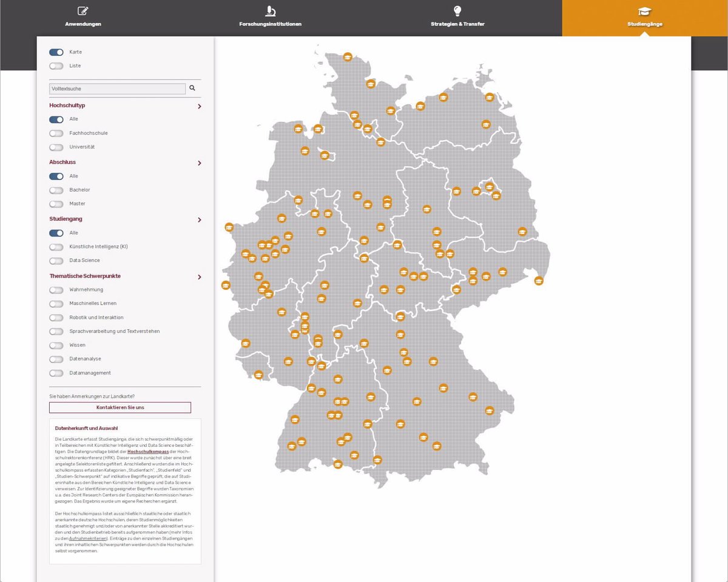
Task: Toggle Alle under Abschluss
Action: click(x=56, y=176)
